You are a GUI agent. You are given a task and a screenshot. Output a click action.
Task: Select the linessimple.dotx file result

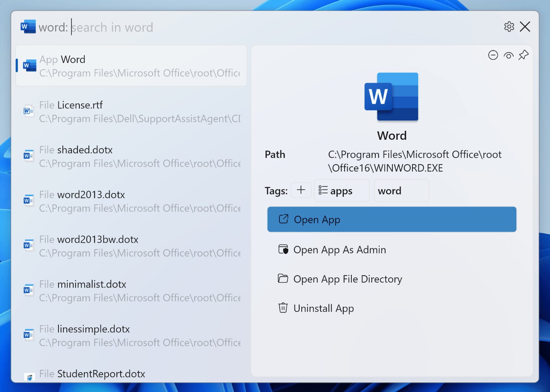point(131,335)
